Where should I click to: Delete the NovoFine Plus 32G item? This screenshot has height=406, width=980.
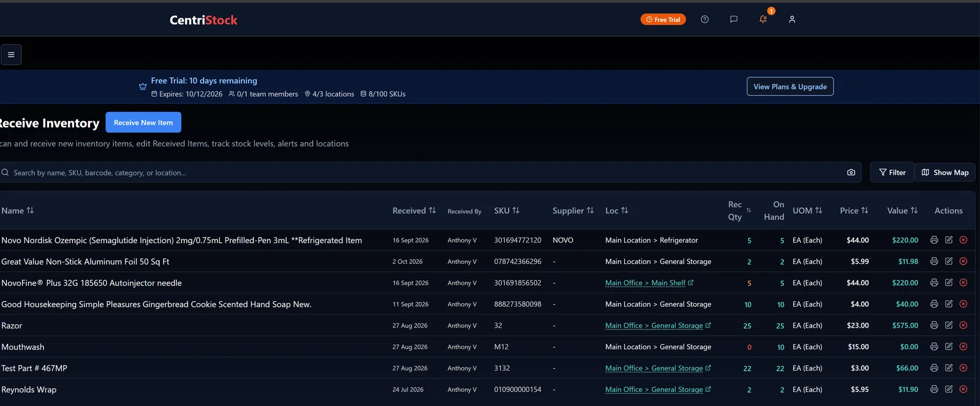click(x=963, y=283)
